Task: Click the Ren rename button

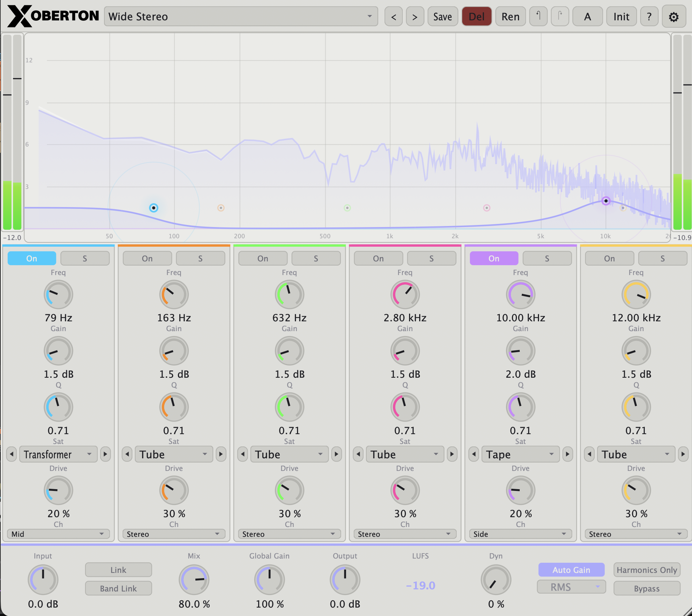Action: coord(510,16)
